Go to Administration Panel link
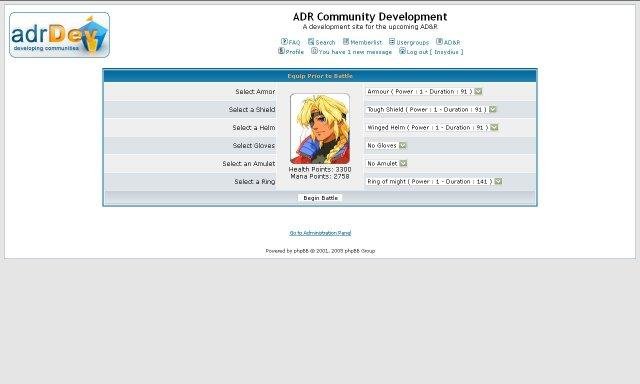 [x=320, y=233]
